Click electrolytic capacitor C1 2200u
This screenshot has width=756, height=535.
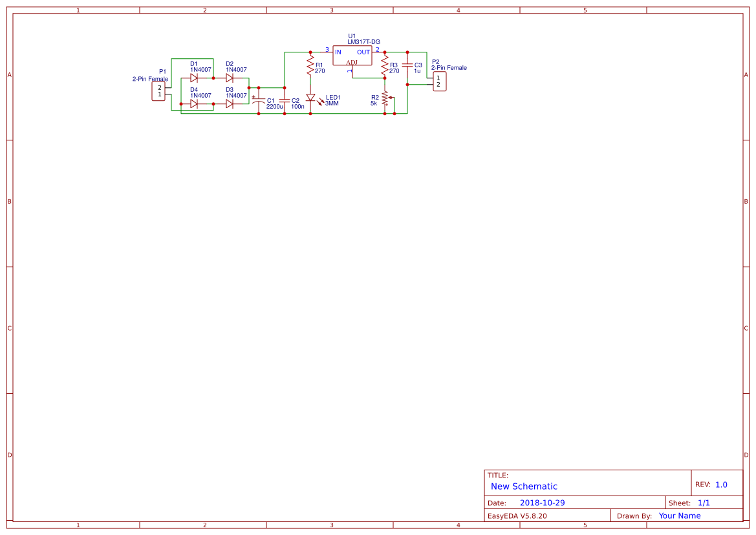(259, 101)
